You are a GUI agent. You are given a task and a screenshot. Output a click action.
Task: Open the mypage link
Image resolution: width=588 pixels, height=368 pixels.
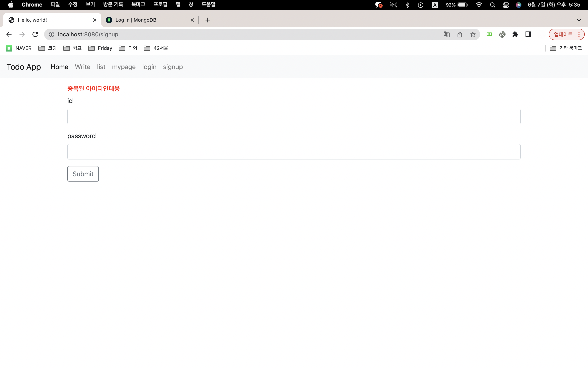point(124,67)
